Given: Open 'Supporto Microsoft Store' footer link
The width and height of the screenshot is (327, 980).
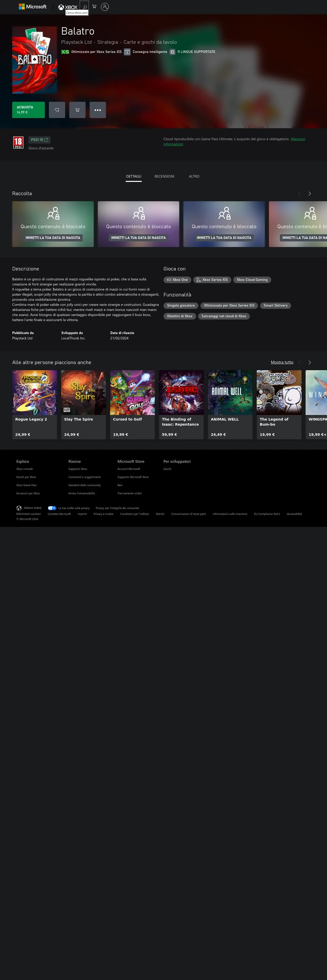Looking at the screenshot, I should [133, 477].
